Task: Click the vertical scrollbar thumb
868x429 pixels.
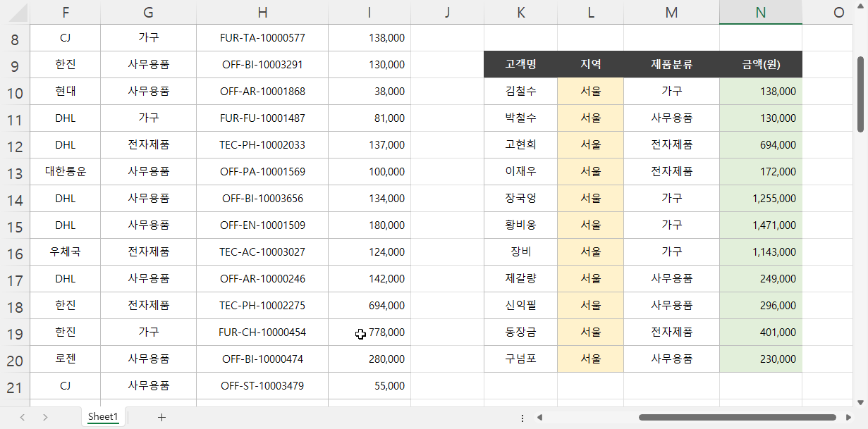Action: pyautogui.click(x=861, y=94)
